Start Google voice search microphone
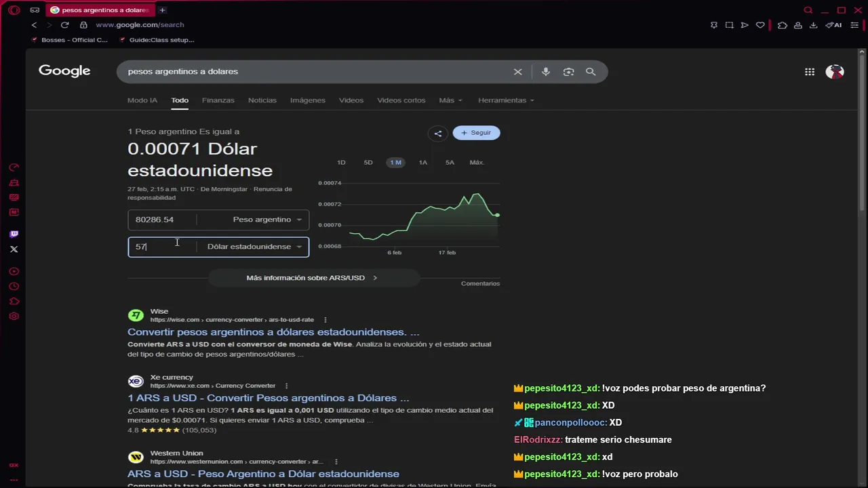This screenshot has width=868, height=488. point(546,72)
